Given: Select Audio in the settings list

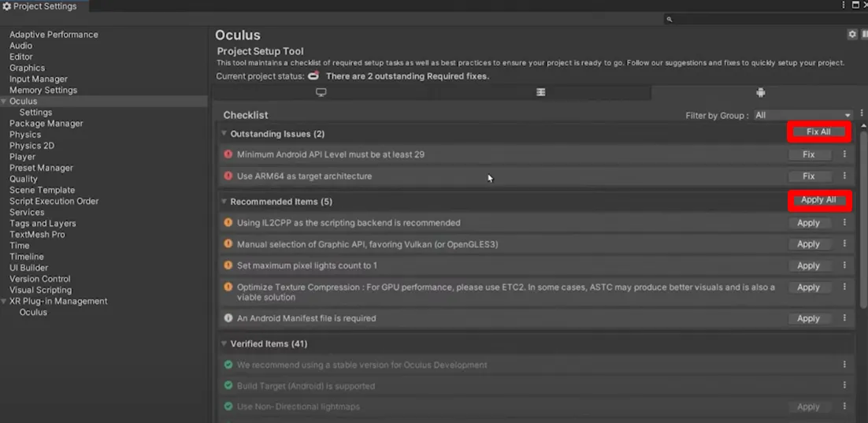Looking at the screenshot, I should 20,46.
